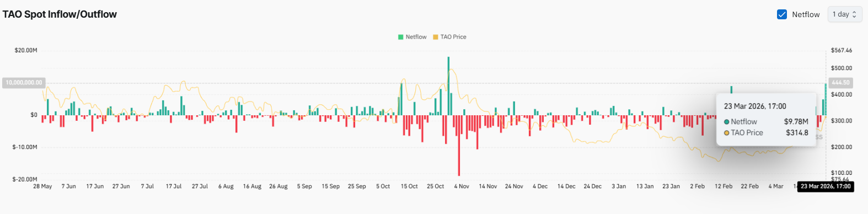Click the 17 Jul date label
868x214 pixels.
pos(174,186)
